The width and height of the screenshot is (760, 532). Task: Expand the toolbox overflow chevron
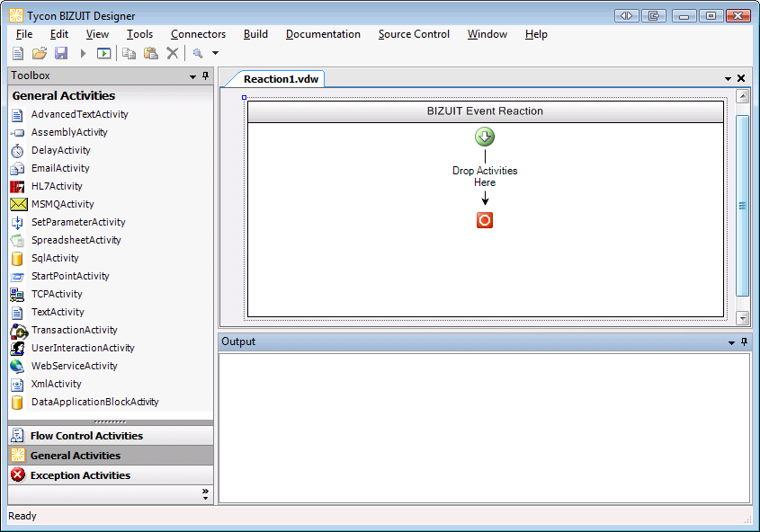205,493
